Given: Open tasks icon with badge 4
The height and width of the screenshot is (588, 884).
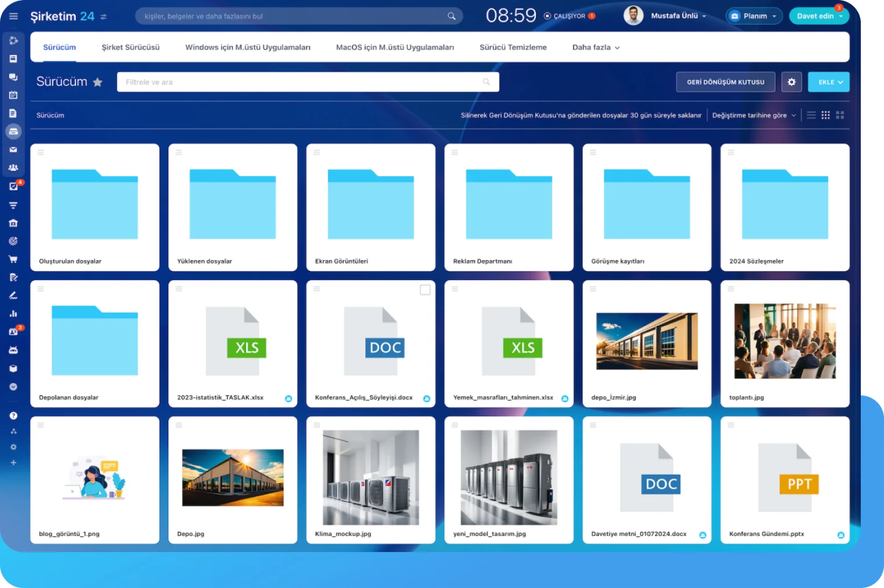Looking at the screenshot, I should [13, 186].
